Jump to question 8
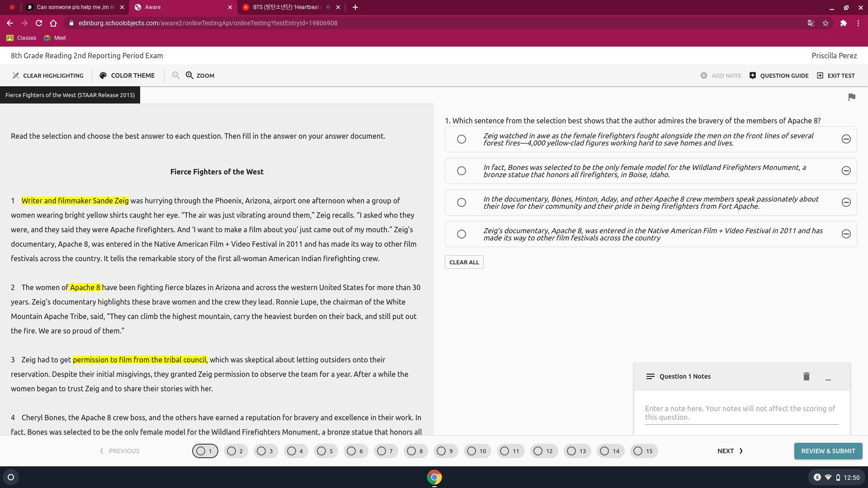The width and height of the screenshot is (868, 488). [415, 451]
